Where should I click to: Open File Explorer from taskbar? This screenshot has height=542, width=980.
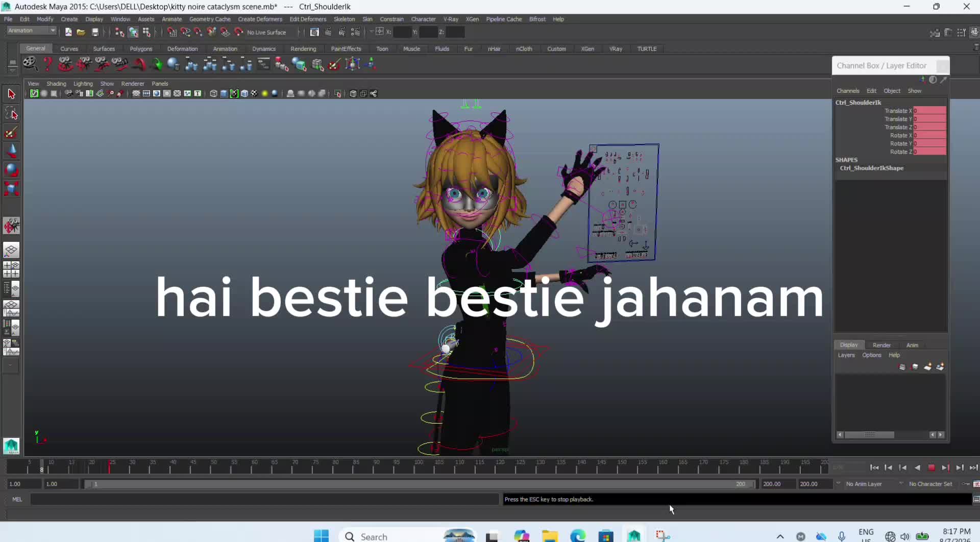tap(550, 536)
